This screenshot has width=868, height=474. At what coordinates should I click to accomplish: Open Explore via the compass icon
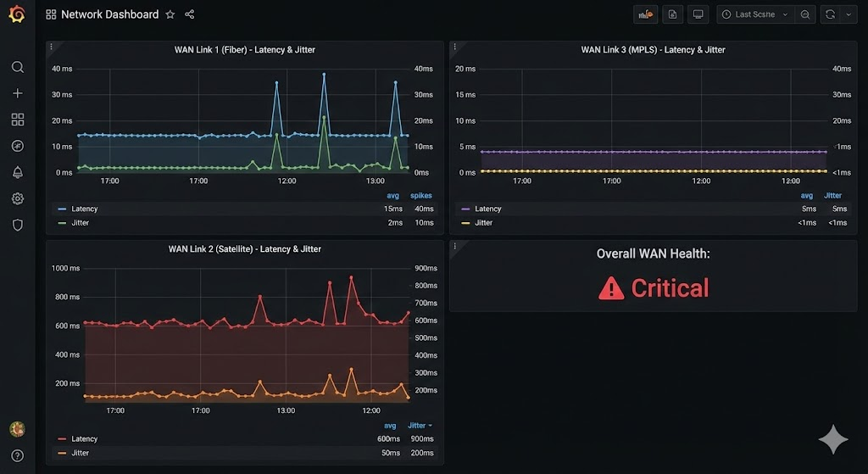point(17,146)
